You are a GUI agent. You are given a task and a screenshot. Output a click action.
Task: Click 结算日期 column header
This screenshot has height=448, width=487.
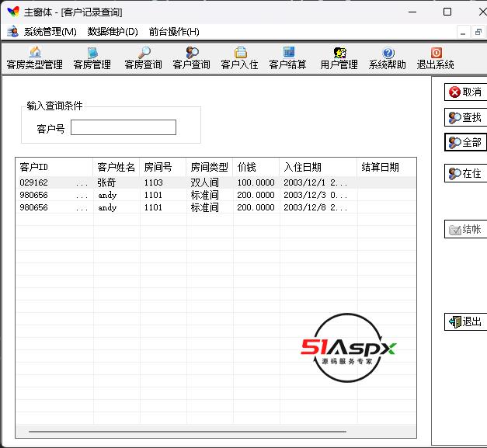point(387,167)
